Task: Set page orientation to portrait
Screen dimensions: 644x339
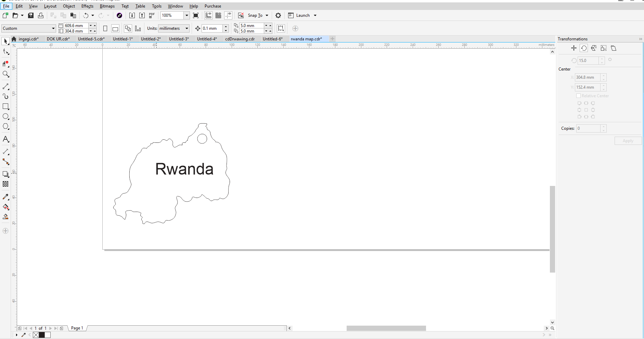Action: click(105, 28)
